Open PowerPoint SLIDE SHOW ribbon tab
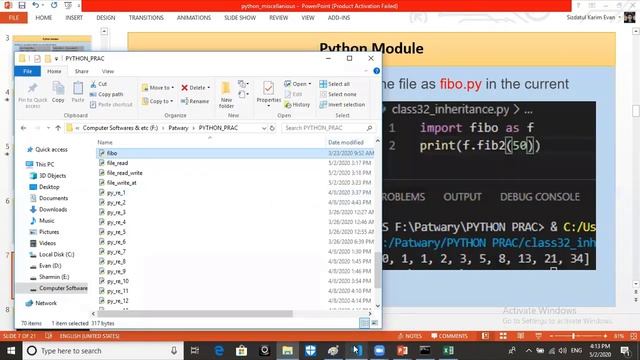The height and width of the screenshot is (360, 640). 240,18
